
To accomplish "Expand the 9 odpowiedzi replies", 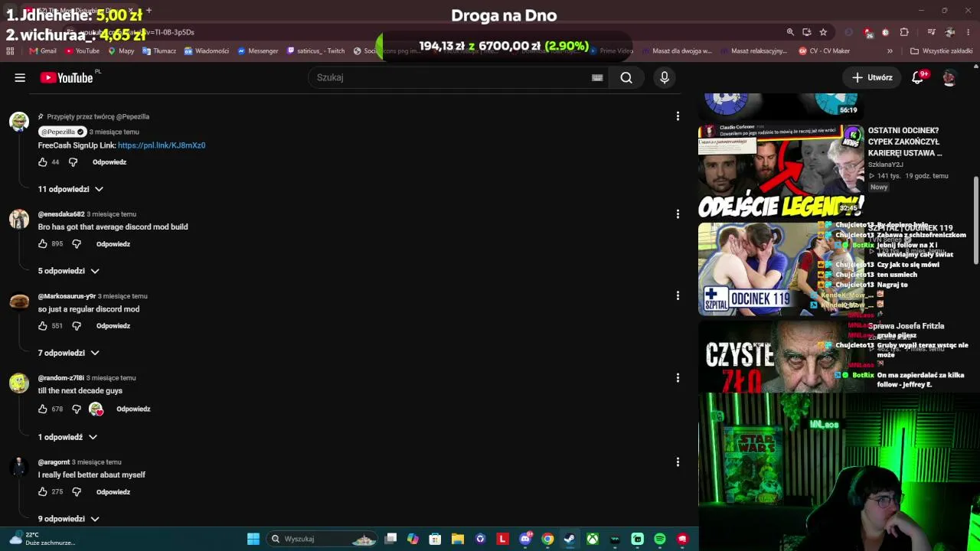I will click(x=69, y=519).
